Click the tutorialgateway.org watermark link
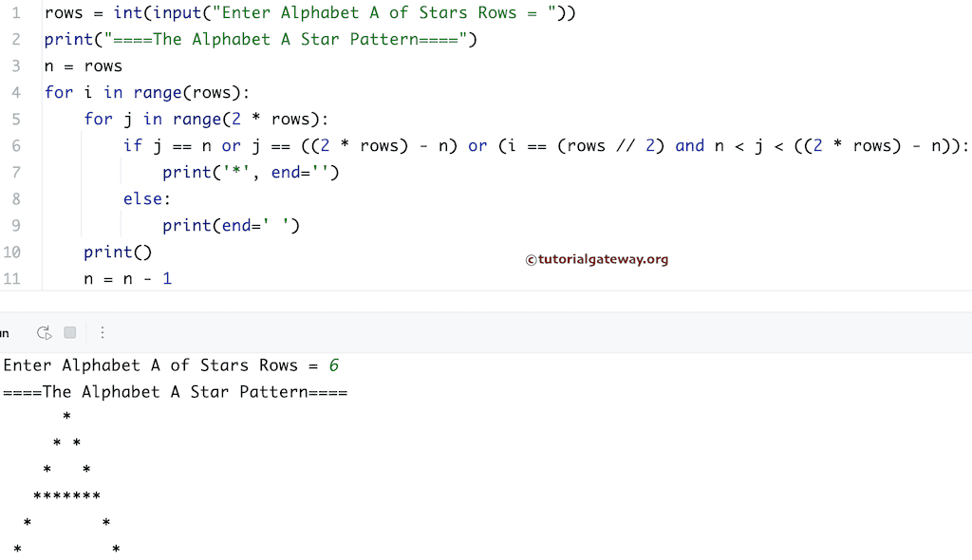This screenshot has height=560, width=972. pos(596,258)
